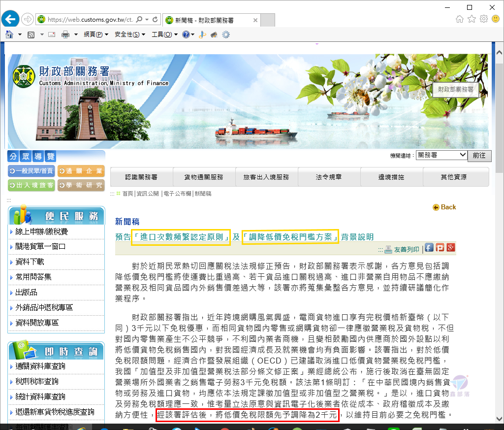Click the search magnifier in address bar
This screenshot has width=504, height=430.
point(139,19)
